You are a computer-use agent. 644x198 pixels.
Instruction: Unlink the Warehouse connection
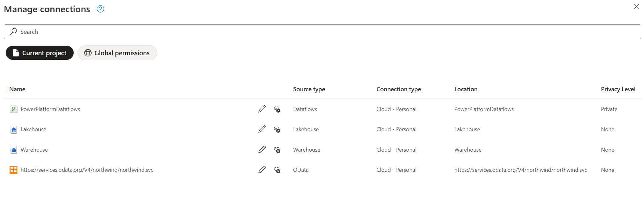[x=277, y=150]
